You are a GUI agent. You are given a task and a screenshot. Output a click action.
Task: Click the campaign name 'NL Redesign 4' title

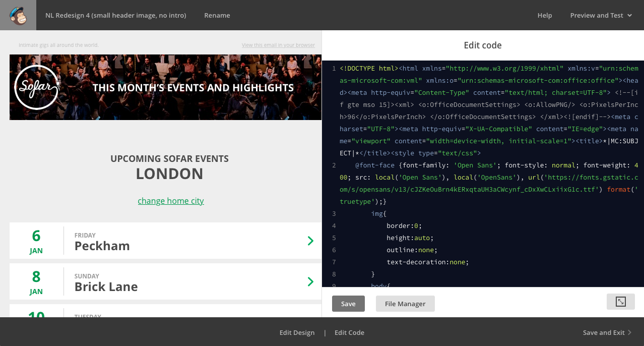(x=115, y=15)
